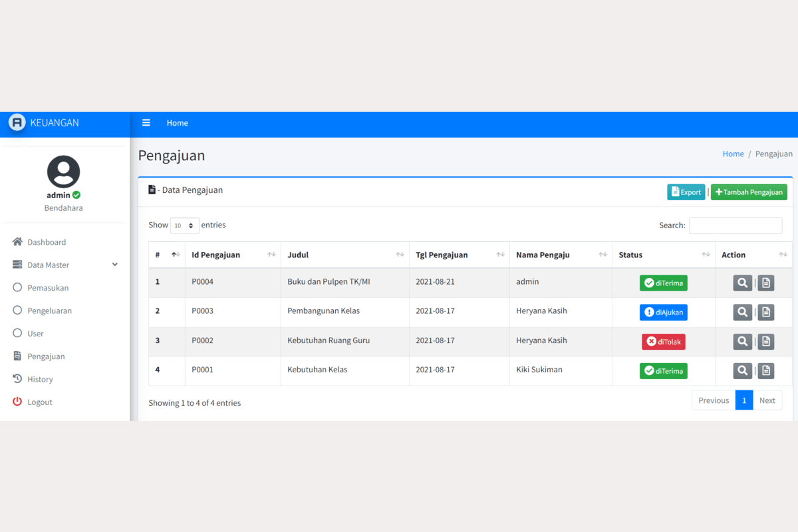Viewport: 798px width, 532px height.
Task: Click the Next pagination button
Action: 767,400
